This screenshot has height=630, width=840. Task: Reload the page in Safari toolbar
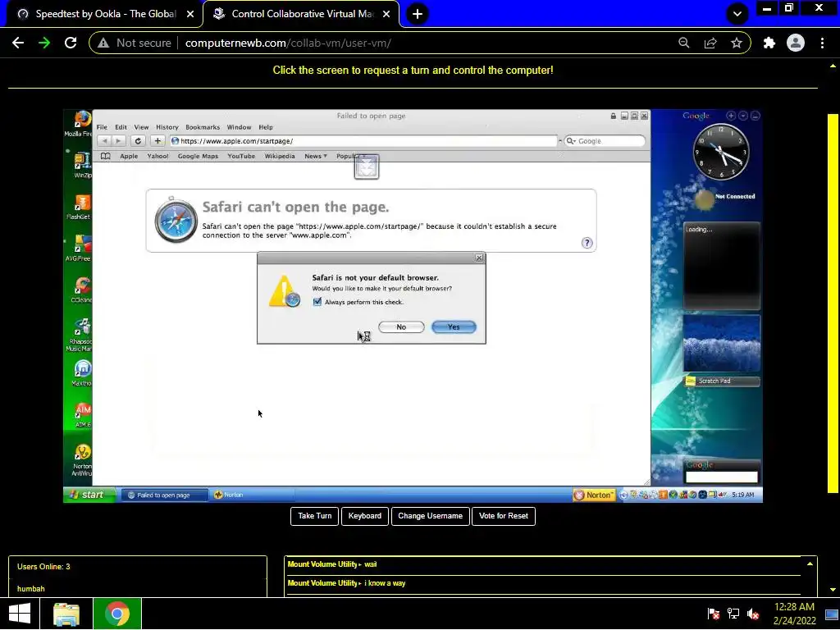[138, 141]
